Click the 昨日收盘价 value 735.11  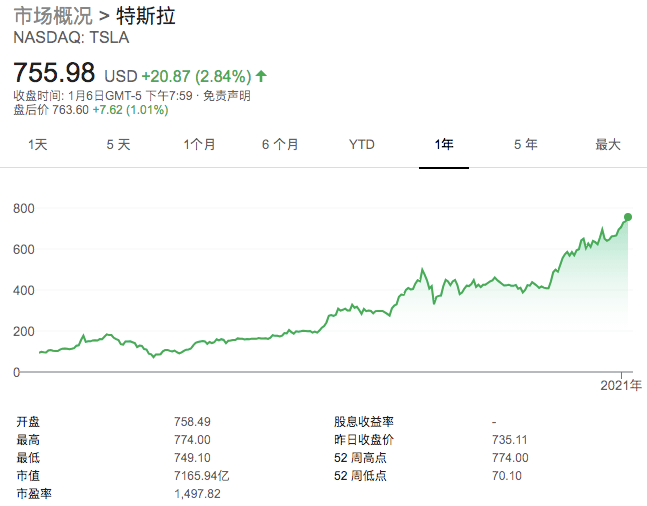tap(510, 440)
